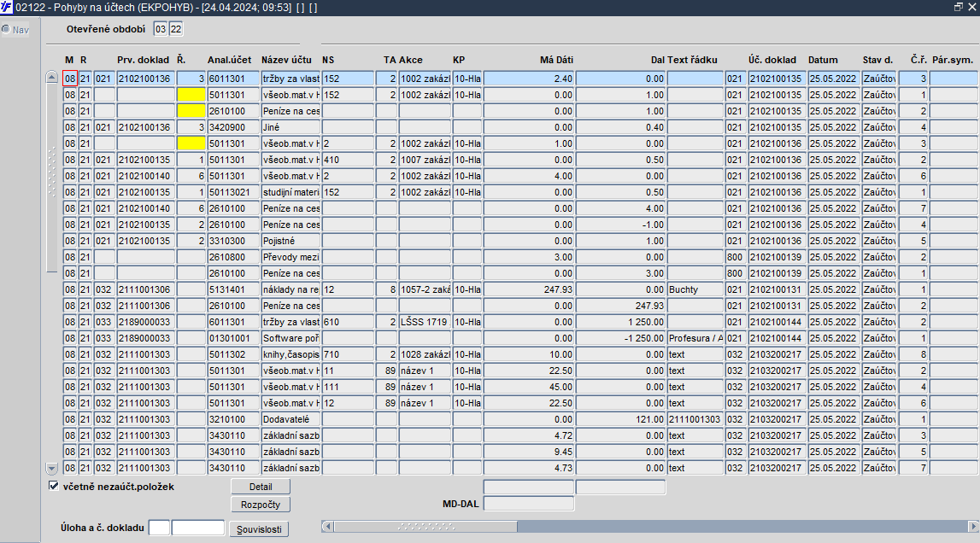This screenshot has height=543, width=980.
Task: Select amount -1 250.00 in Dal column
Action: coord(620,339)
